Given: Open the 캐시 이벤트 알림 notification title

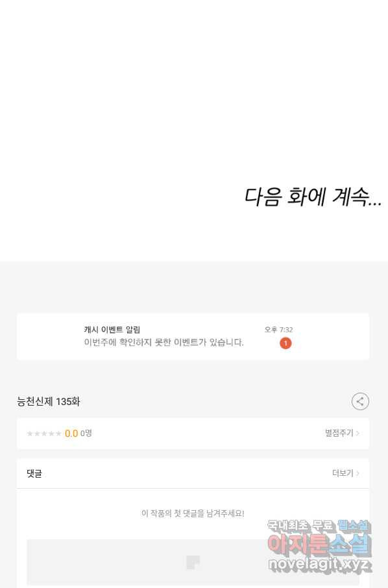Looking at the screenshot, I should [112, 330].
